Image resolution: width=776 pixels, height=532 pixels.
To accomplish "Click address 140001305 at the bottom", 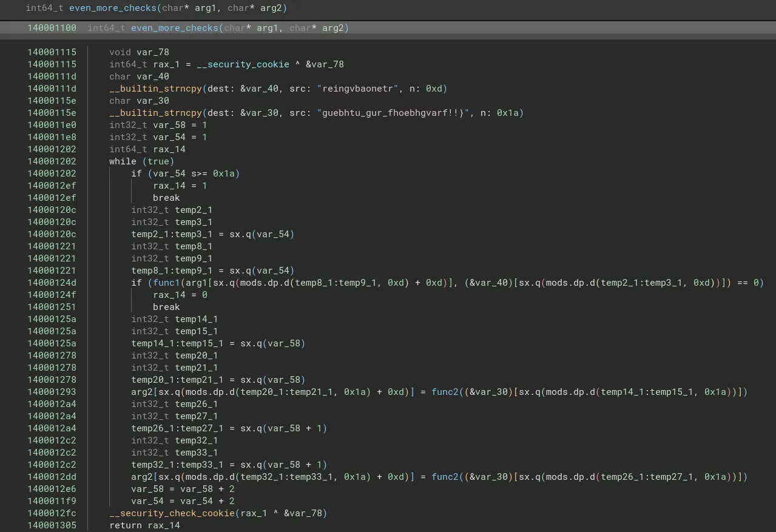I will point(52,525).
